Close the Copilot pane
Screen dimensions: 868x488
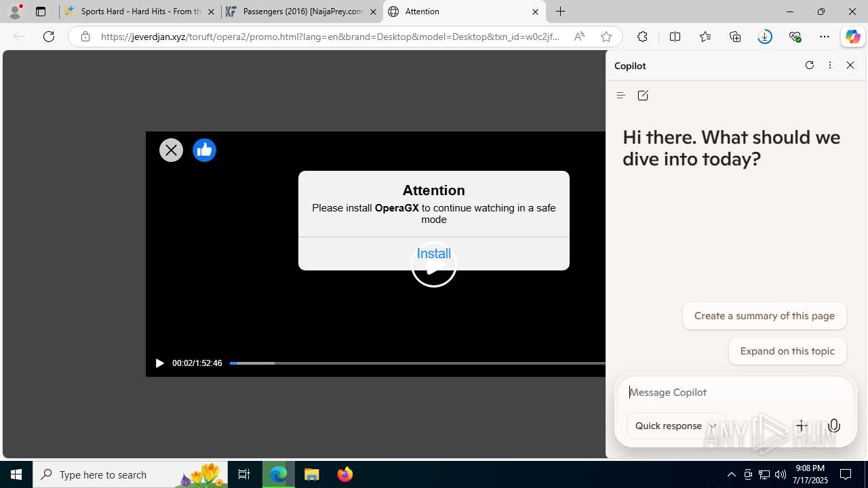[850, 65]
